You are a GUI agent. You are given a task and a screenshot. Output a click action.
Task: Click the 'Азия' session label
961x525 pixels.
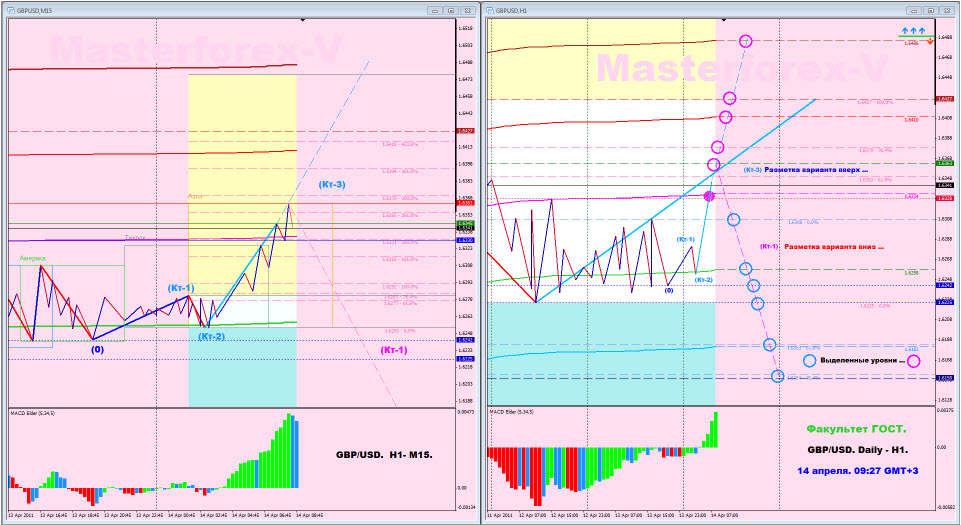coord(195,197)
